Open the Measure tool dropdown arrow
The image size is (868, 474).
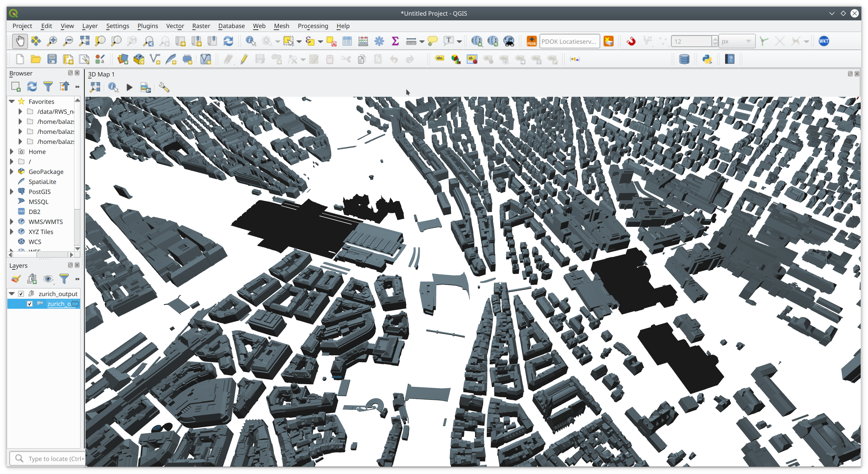(x=422, y=41)
